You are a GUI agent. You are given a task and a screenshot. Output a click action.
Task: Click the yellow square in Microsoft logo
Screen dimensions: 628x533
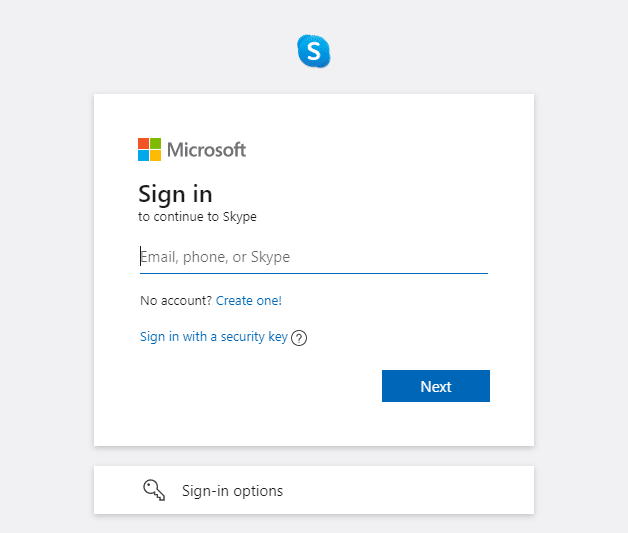pyautogui.click(x=155, y=155)
